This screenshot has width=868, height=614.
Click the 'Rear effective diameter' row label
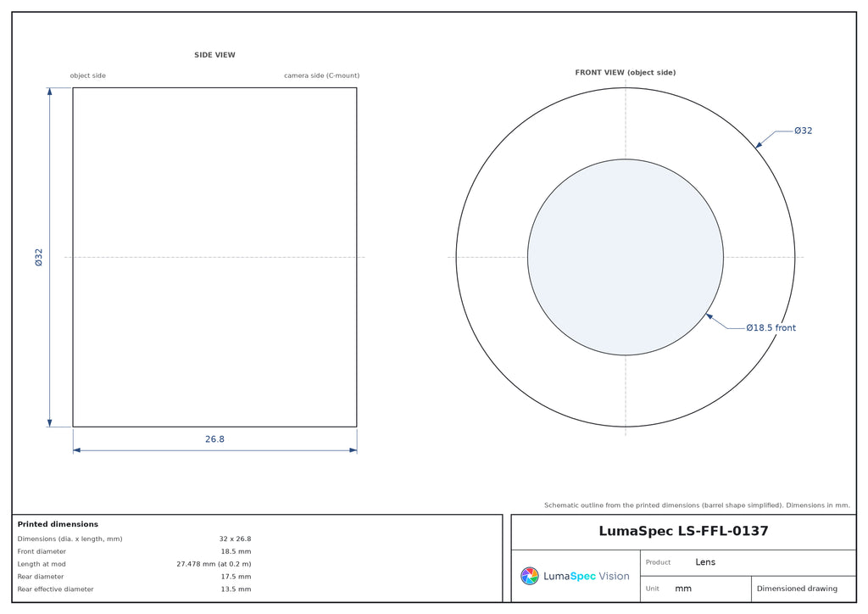[55, 589]
